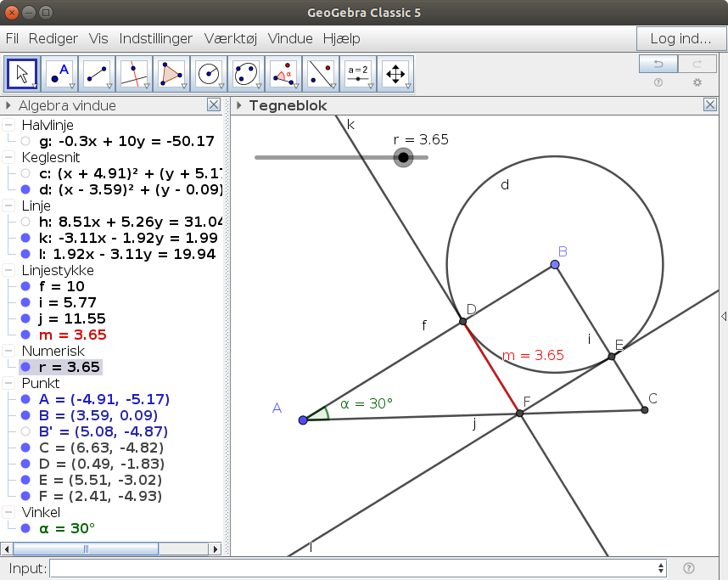Select the Slider a=2 tool
This screenshot has width=728, height=580.
(358, 74)
